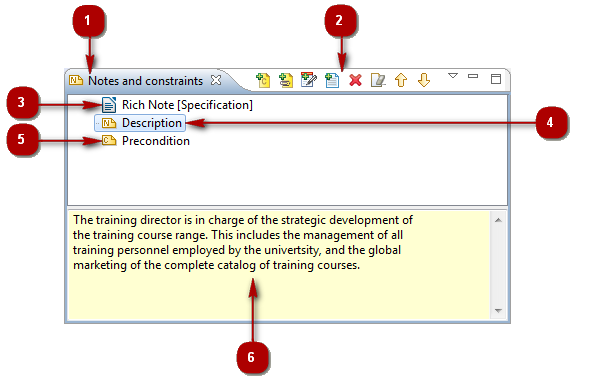Click inside the description text area
Screen dimensions: 600x382
[279, 265]
